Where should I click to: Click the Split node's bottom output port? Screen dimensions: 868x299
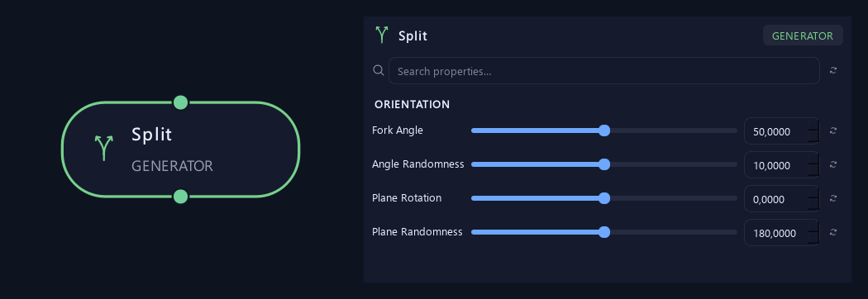180,197
